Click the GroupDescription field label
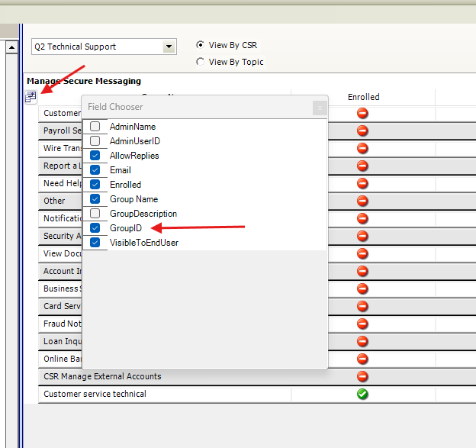Screen dimensions: 476x448 (143, 214)
